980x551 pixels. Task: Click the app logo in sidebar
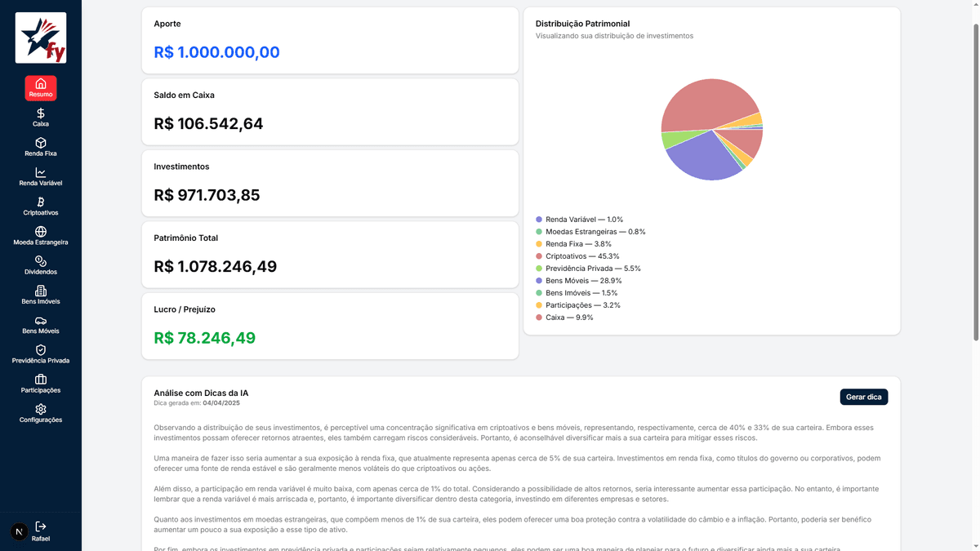41,38
